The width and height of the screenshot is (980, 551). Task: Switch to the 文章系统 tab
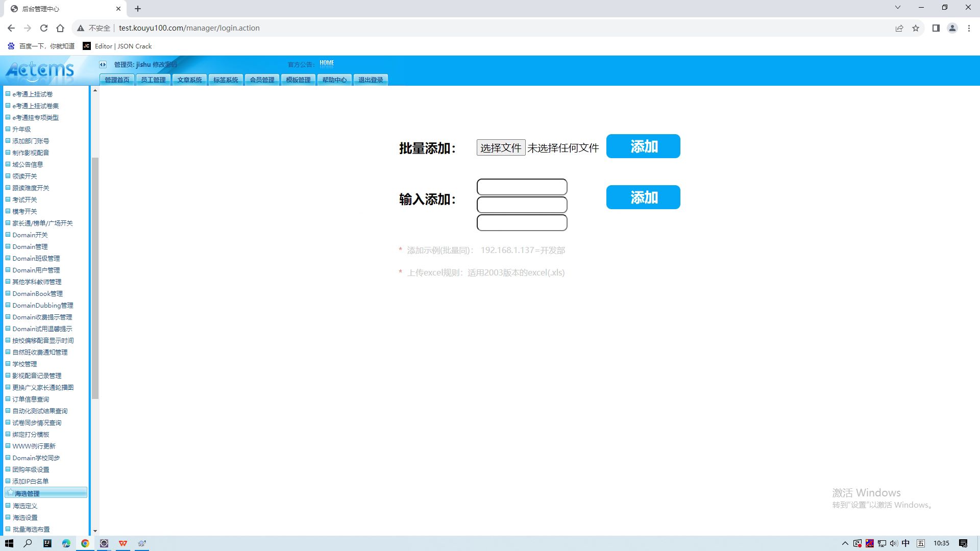coord(189,80)
